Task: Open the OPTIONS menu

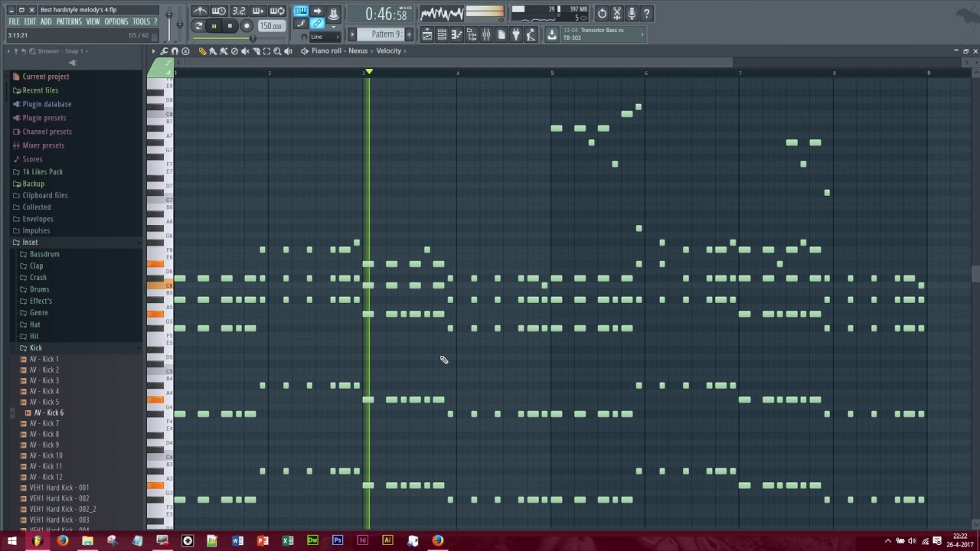Action: (x=116, y=21)
